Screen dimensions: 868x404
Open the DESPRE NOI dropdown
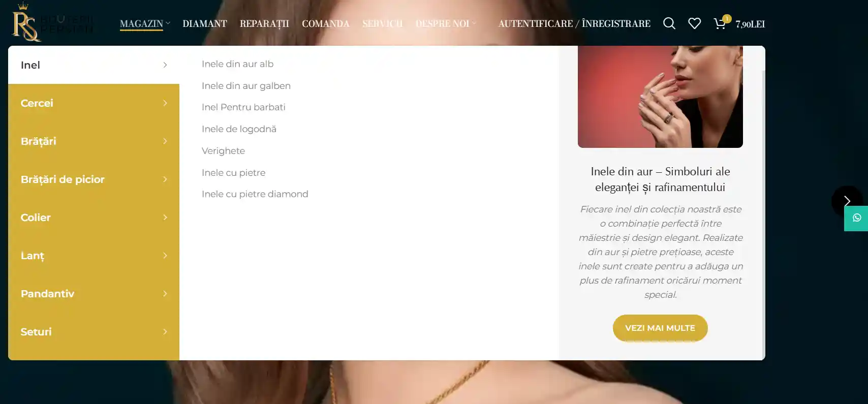[x=446, y=24]
